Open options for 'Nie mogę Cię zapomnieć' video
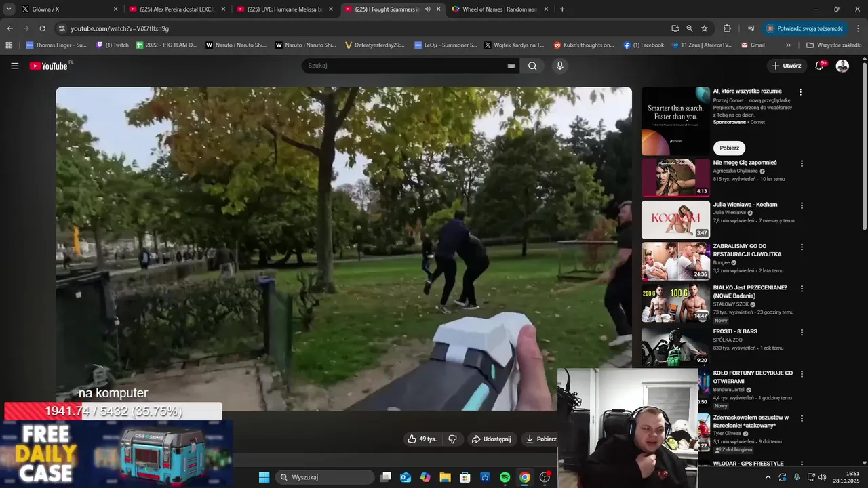This screenshot has width=868, height=488. point(801,163)
